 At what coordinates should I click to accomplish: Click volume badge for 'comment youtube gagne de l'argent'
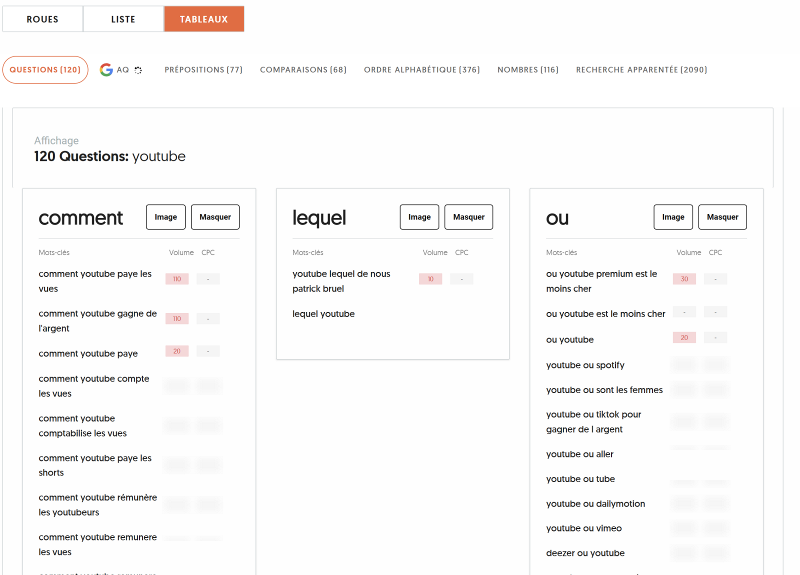point(177,319)
